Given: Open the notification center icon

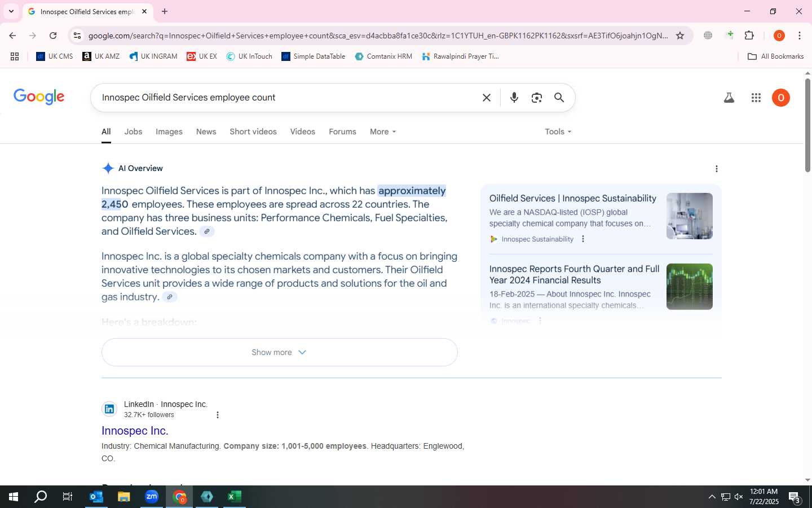Looking at the screenshot, I should (x=795, y=497).
